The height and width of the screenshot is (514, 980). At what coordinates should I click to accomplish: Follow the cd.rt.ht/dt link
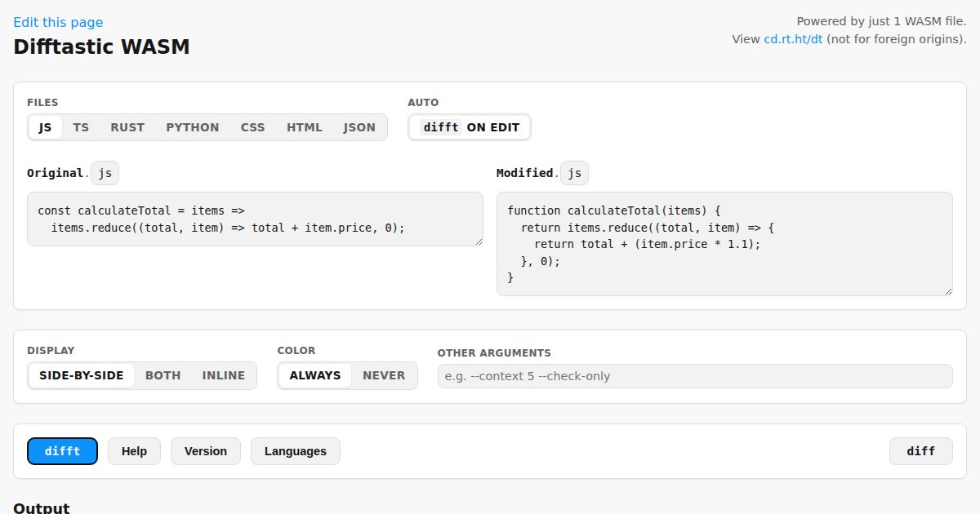pyautogui.click(x=793, y=38)
